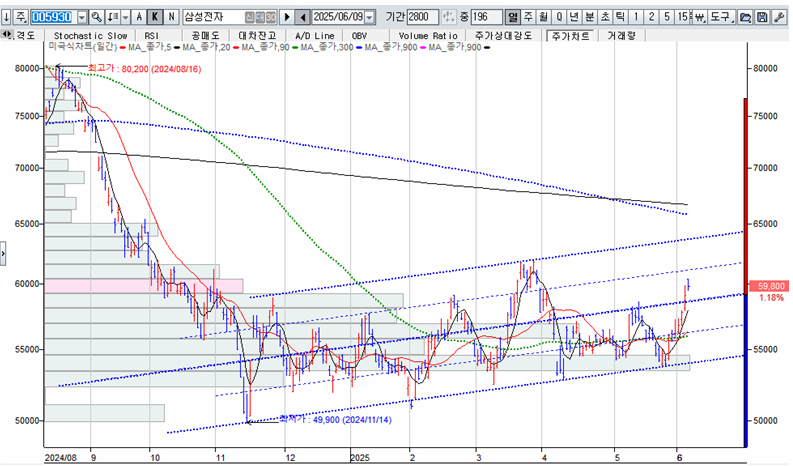The height and width of the screenshot is (466, 793).
Task: Click the red-blue vertical price range bar
Action: (x=745, y=273)
